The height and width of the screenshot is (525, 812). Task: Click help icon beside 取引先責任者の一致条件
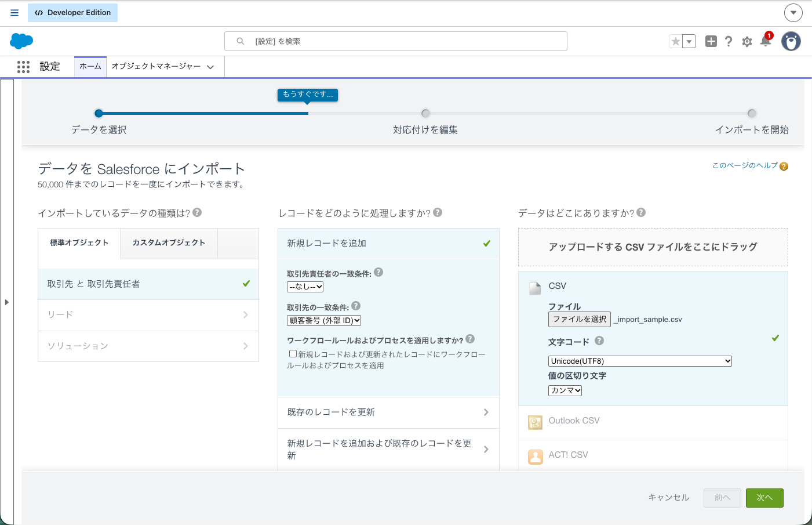(378, 272)
